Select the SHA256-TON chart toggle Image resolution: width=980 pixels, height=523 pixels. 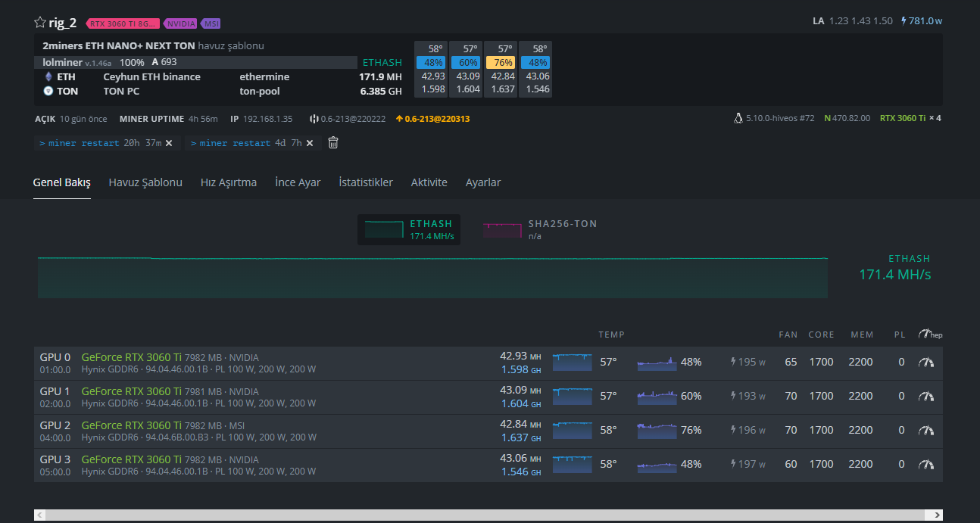pos(540,230)
